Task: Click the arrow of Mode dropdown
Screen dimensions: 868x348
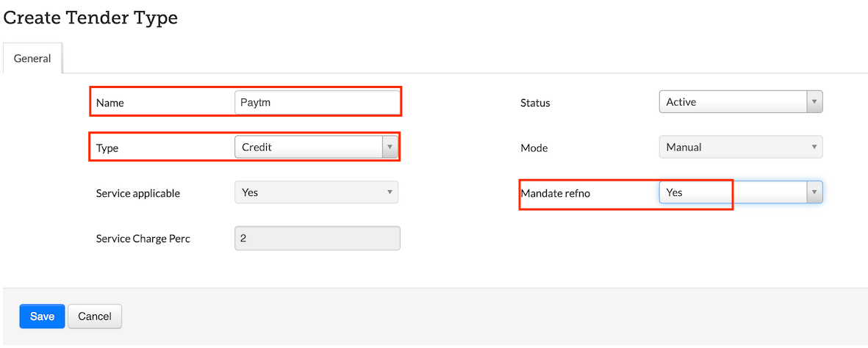Action: pyautogui.click(x=814, y=148)
